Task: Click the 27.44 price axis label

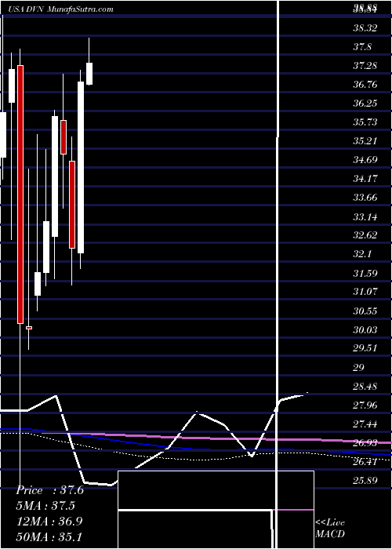Action: 365,424
